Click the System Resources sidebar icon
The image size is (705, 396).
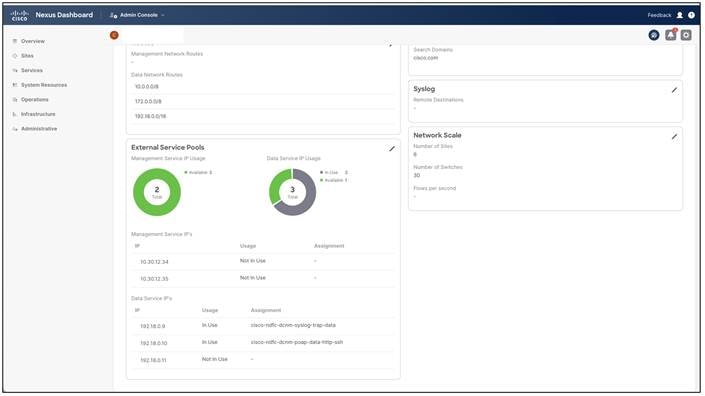pyautogui.click(x=15, y=85)
